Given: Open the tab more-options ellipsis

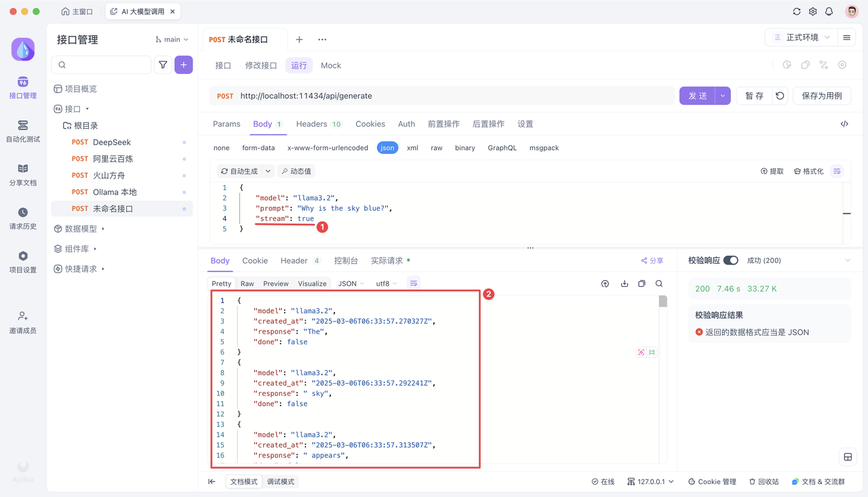Looking at the screenshot, I should 322,39.
